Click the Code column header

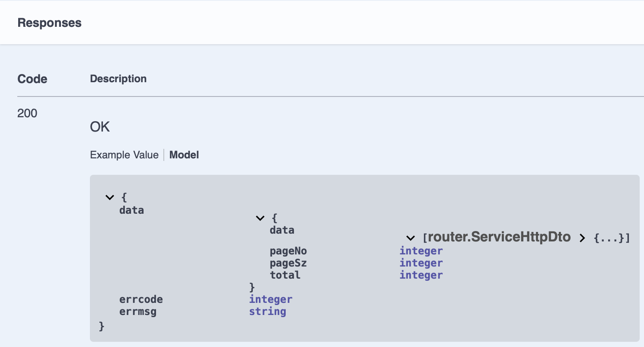[32, 79]
